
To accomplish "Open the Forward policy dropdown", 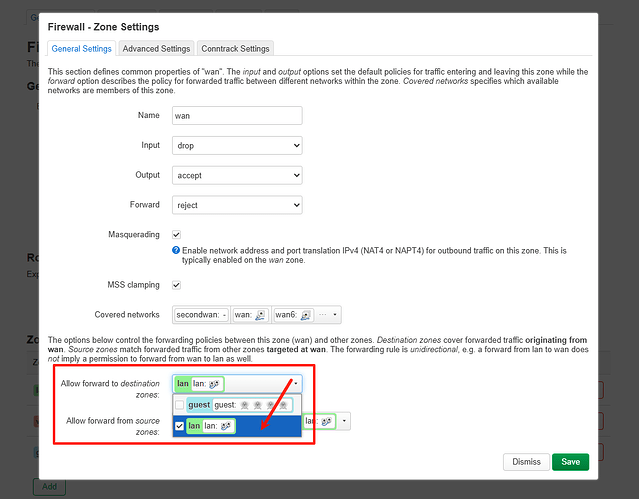I will tap(237, 205).
